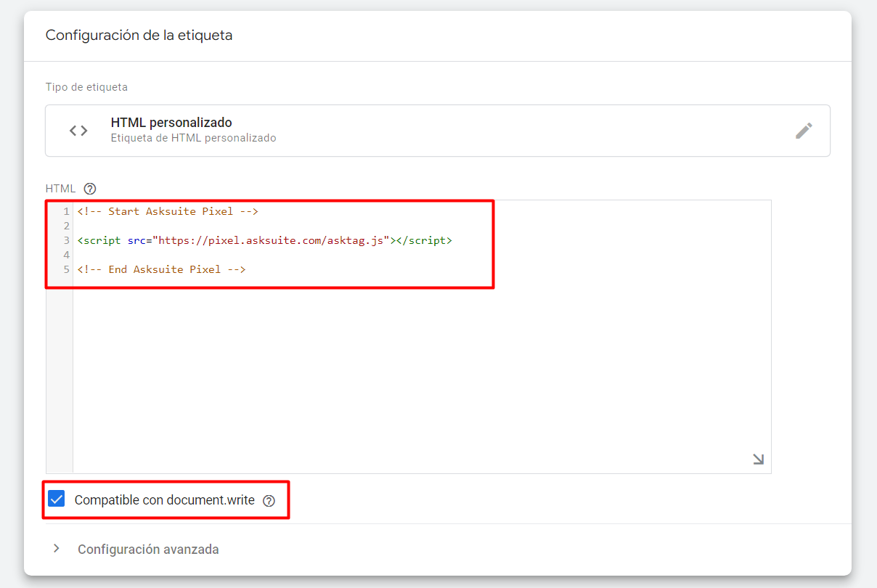The width and height of the screenshot is (877, 588).
Task: Click the 'Compatible con document.write' label text
Action: coord(165,500)
